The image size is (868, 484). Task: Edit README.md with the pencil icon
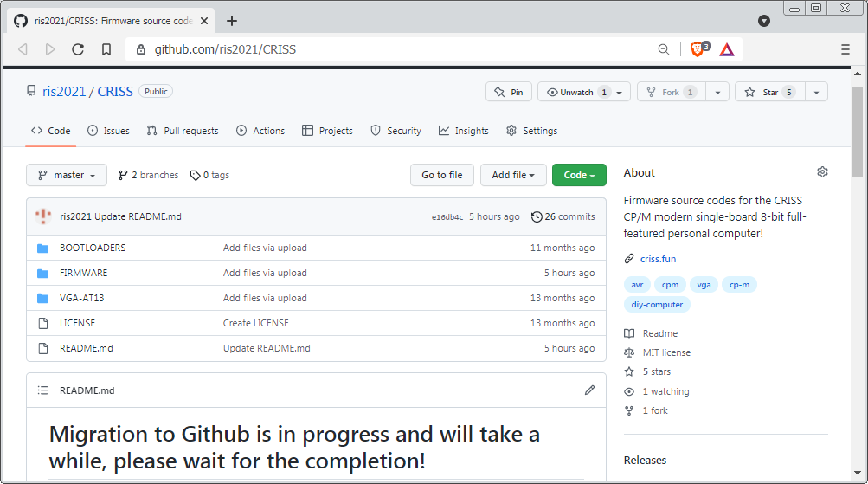[589, 390]
